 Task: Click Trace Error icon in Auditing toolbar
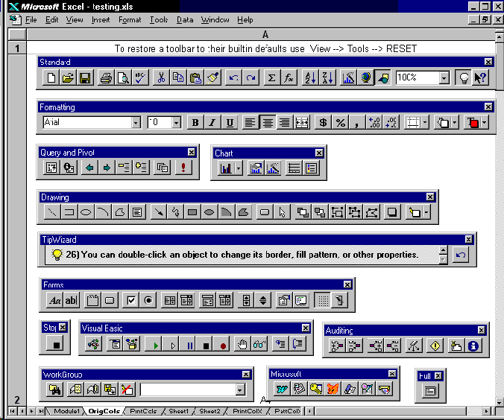pos(435,346)
